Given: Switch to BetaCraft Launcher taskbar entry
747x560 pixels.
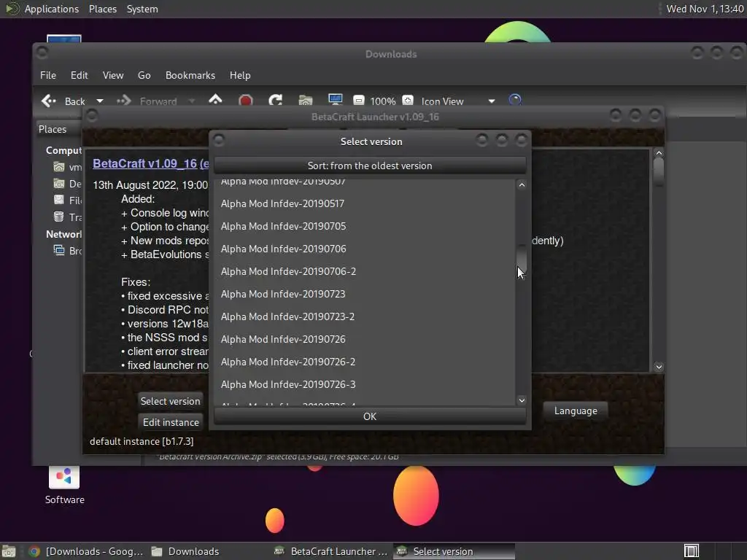Looking at the screenshot, I should pos(330,551).
